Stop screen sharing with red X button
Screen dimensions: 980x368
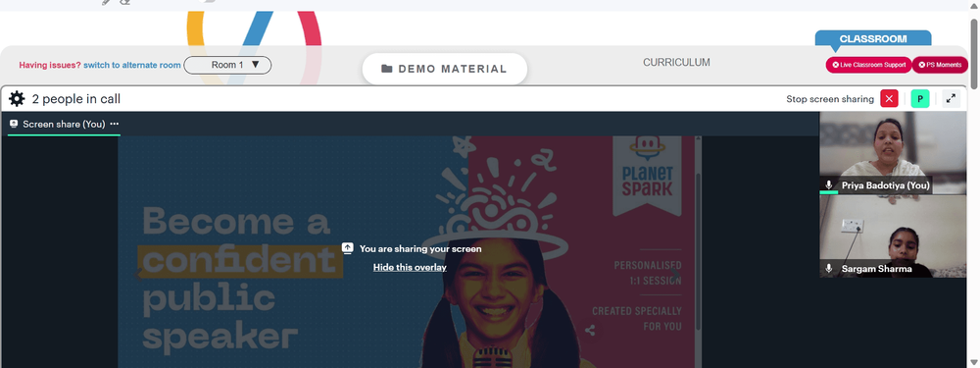pyautogui.click(x=890, y=99)
